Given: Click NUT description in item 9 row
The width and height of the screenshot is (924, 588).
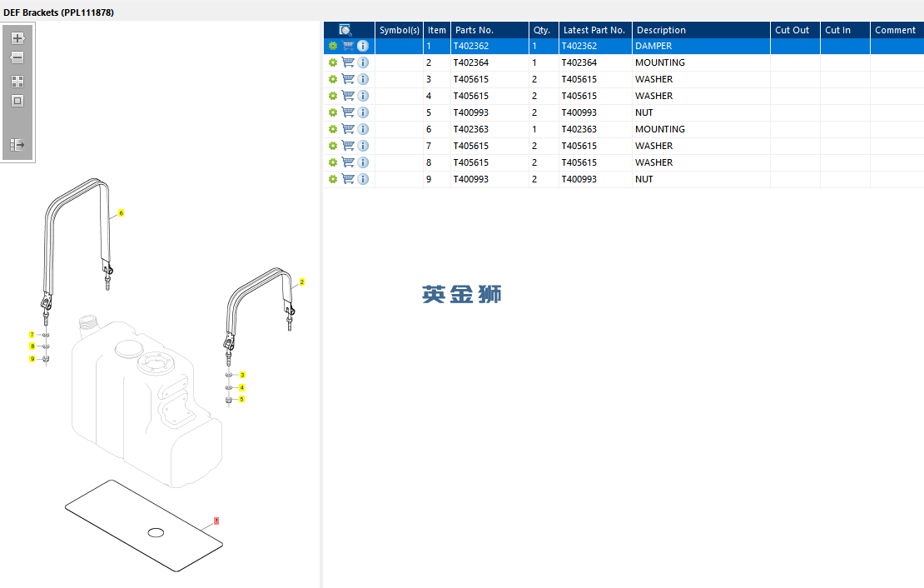Looking at the screenshot, I should click(701, 179).
